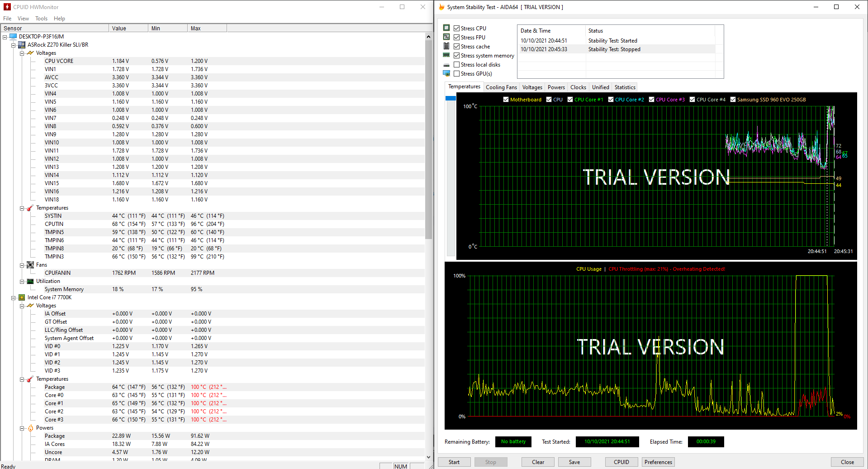Click the Fans section icon
868x469 pixels.
pos(30,265)
